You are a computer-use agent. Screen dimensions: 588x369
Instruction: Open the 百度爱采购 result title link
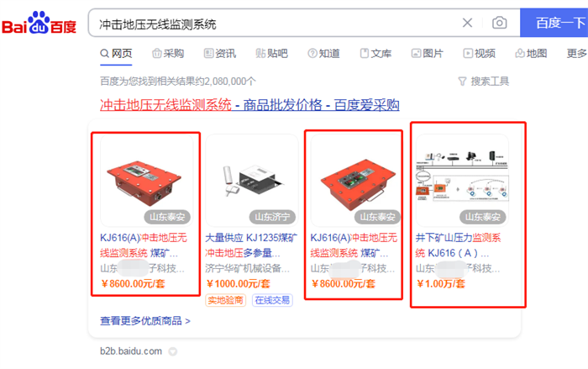pos(249,105)
